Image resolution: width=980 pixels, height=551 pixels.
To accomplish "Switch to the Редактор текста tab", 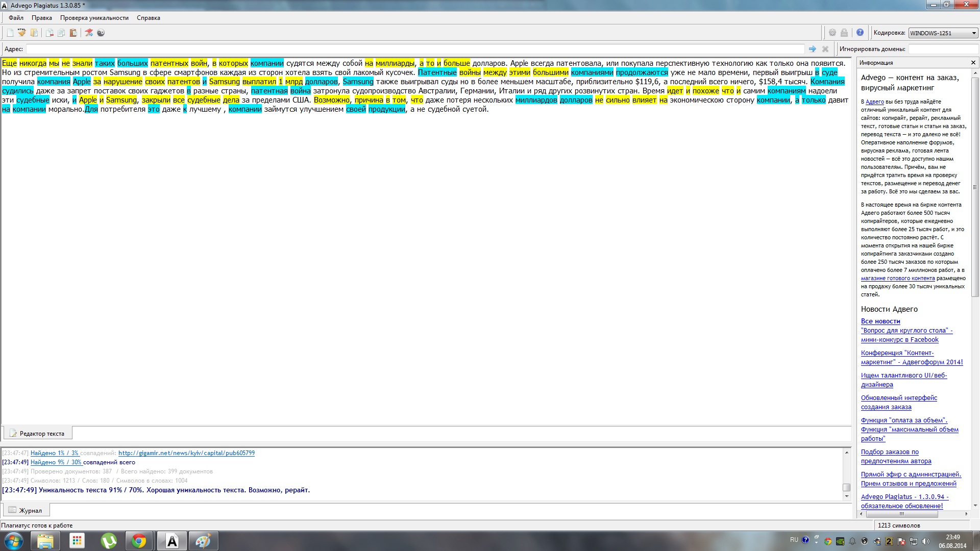I will [x=38, y=433].
